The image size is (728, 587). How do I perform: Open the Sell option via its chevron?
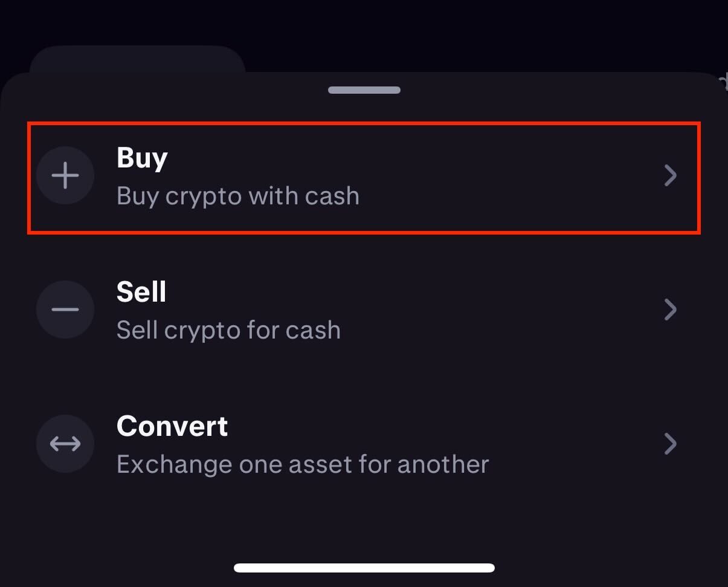[671, 310]
